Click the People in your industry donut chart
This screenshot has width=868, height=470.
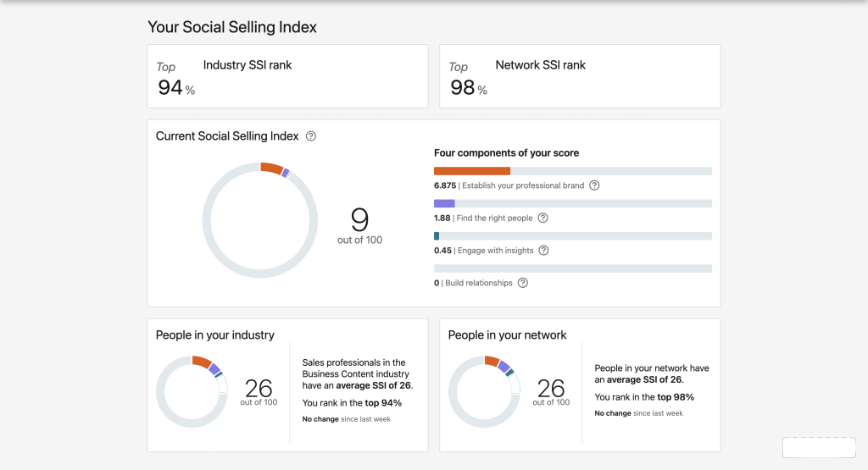pyautogui.click(x=192, y=390)
